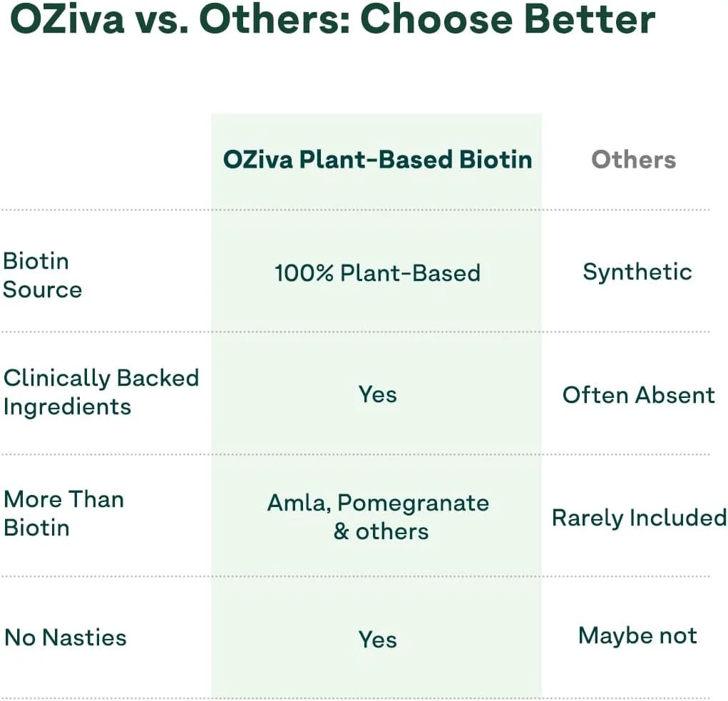This screenshot has width=728, height=701.
Task: Click the dotted divider under the column headers
Action: (x=107, y=210)
